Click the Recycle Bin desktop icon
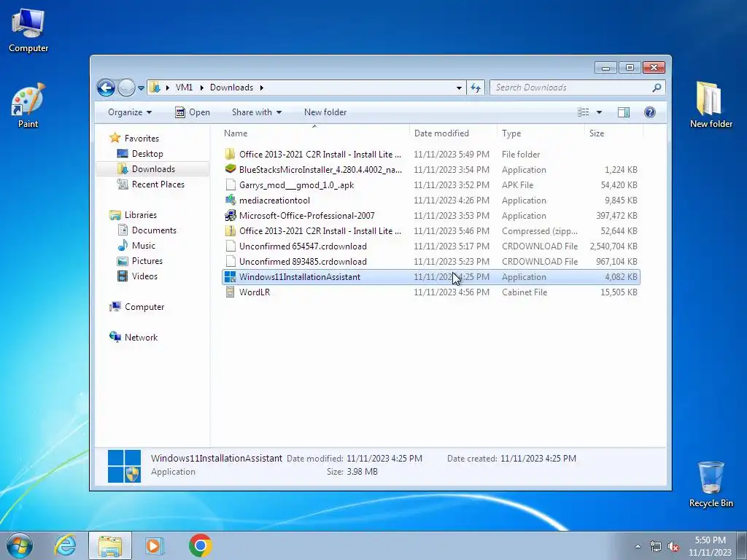Image resolution: width=747 pixels, height=560 pixels. coord(711,485)
